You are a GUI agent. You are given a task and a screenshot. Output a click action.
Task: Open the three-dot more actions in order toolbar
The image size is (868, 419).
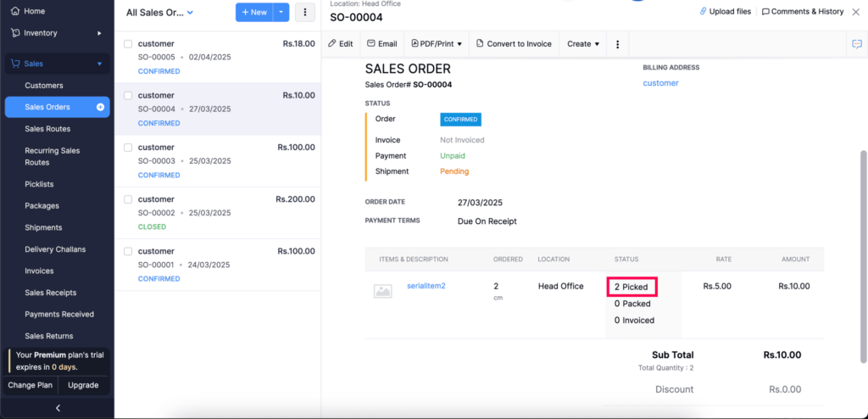point(618,44)
